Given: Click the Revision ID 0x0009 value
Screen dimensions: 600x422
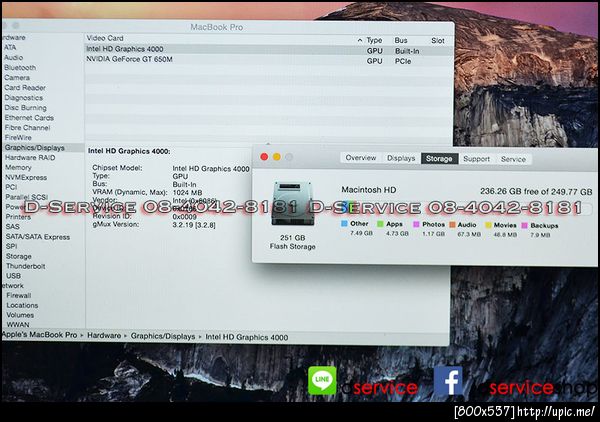Looking at the screenshot, I should point(184,217).
